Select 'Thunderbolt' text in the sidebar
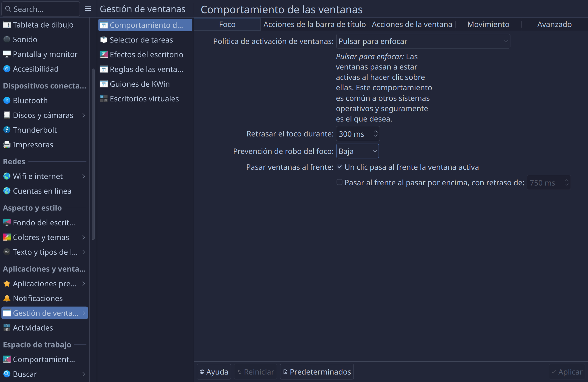The height and width of the screenshot is (382, 588). pos(35,130)
